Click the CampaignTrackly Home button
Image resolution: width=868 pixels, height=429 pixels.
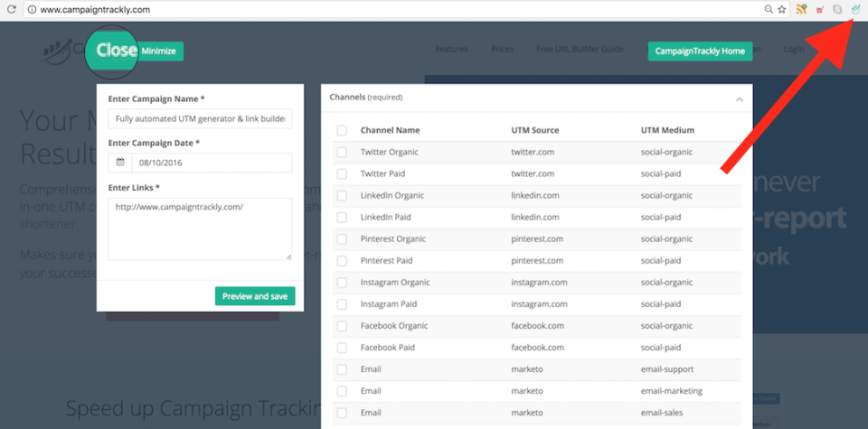(x=700, y=51)
